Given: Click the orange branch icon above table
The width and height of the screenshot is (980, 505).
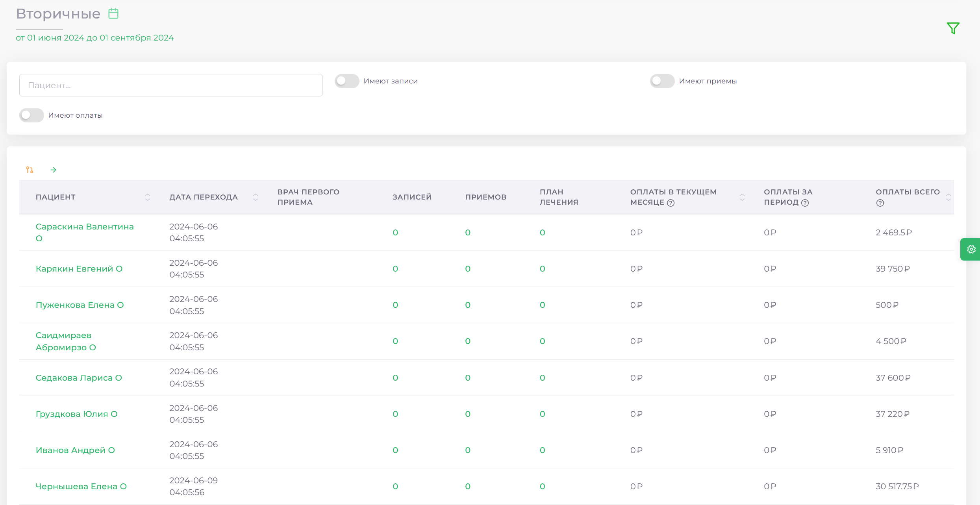Looking at the screenshot, I should click(30, 170).
